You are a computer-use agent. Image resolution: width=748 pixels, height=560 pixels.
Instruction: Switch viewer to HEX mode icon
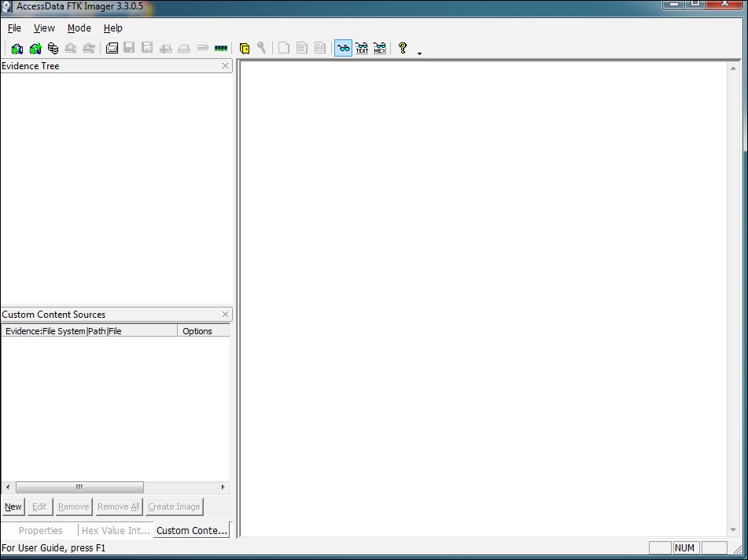click(x=380, y=48)
